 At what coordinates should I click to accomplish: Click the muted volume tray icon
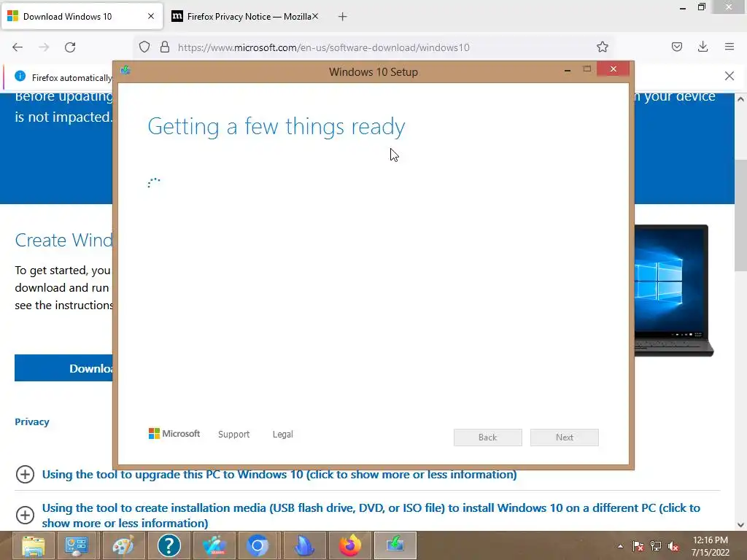click(x=673, y=546)
